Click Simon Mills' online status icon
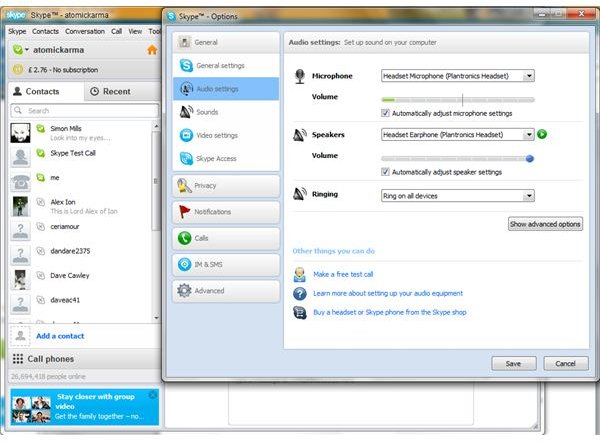Screen dimensions: 600x441 pyautogui.click(x=41, y=129)
